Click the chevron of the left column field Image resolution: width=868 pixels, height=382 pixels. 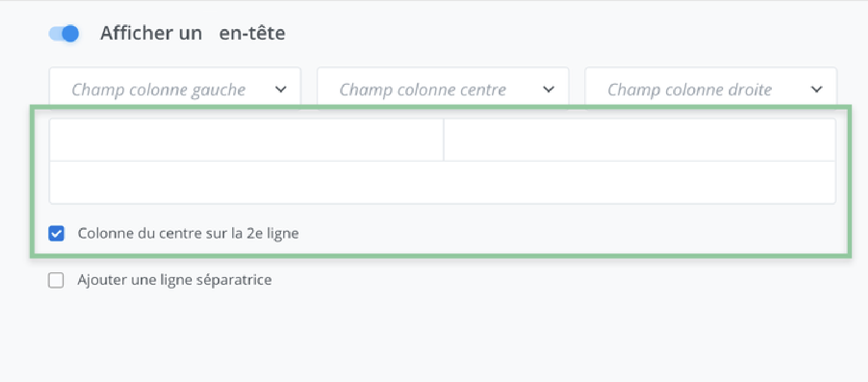point(281,90)
